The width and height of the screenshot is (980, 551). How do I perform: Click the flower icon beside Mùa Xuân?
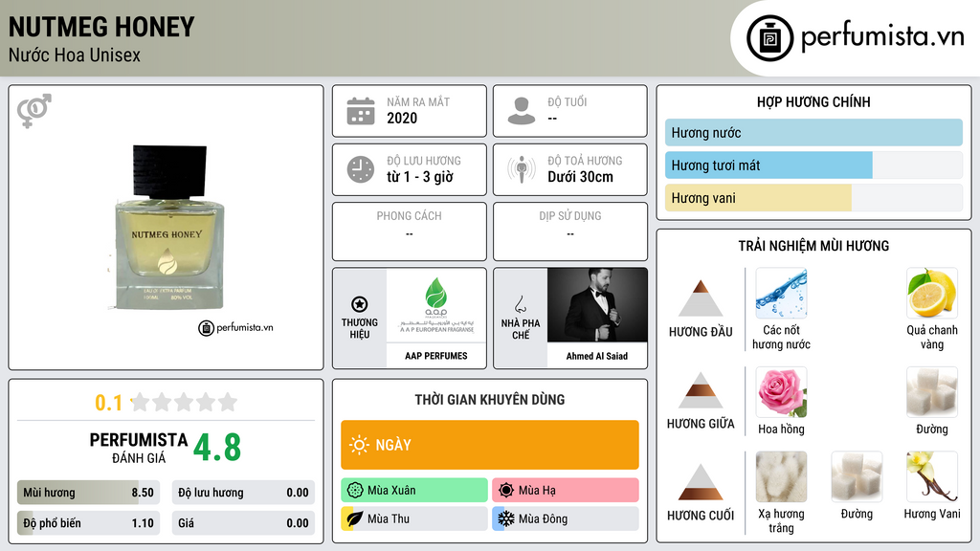coord(355,491)
